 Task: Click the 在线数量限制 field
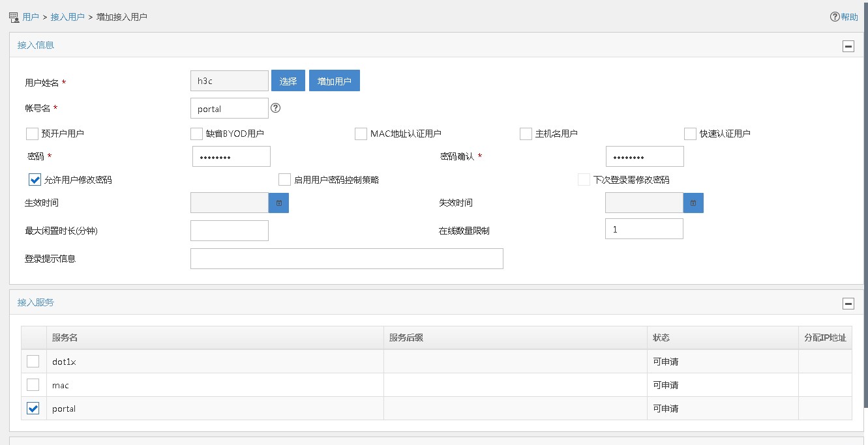click(x=644, y=229)
